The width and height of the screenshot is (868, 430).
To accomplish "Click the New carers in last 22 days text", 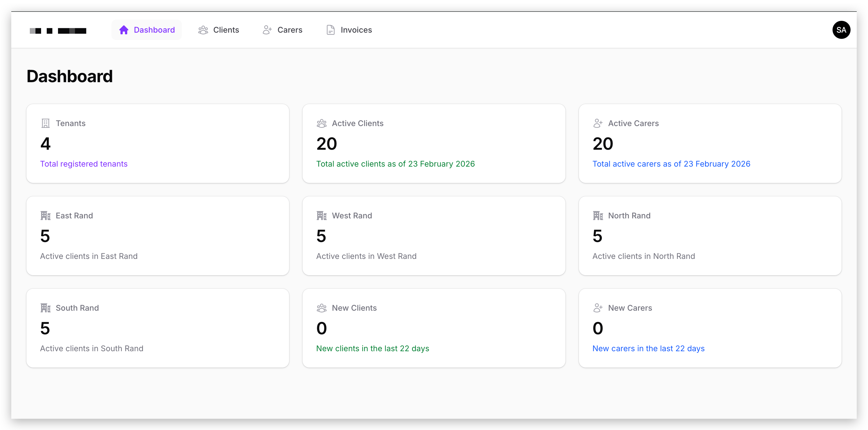I will pos(648,348).
